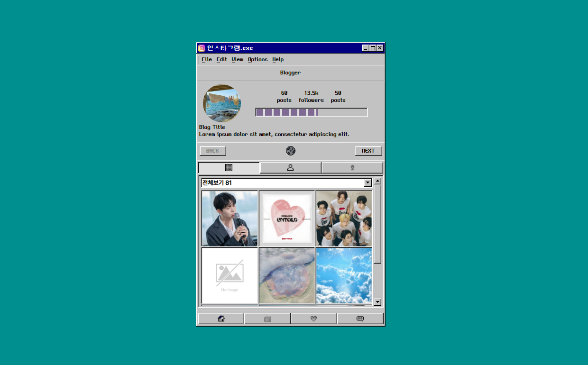Click the NEXT button

tap(368, 151)
